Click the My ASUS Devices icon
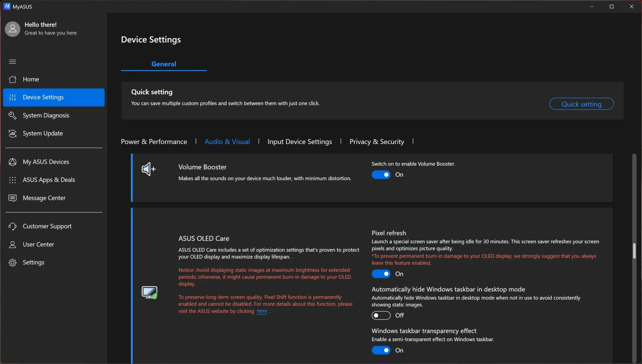Image resolution: width=642 pixels, height=364 pixels. click(12, 162)
